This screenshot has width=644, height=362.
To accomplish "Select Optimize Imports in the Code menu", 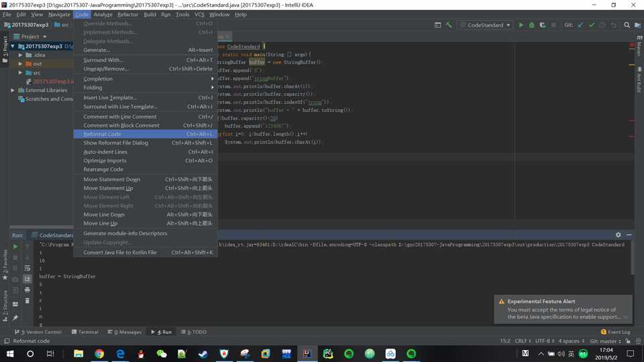I will click(x=145, y=160).
